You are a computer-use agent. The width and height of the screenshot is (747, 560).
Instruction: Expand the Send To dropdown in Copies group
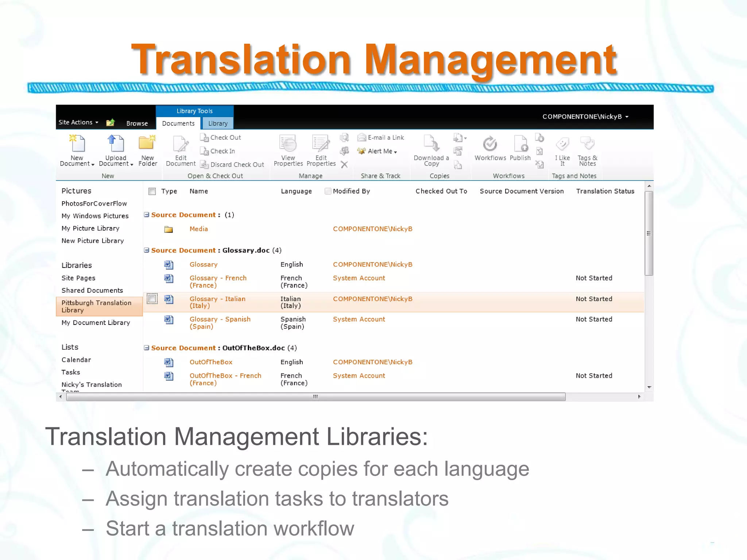coord(460,138)
